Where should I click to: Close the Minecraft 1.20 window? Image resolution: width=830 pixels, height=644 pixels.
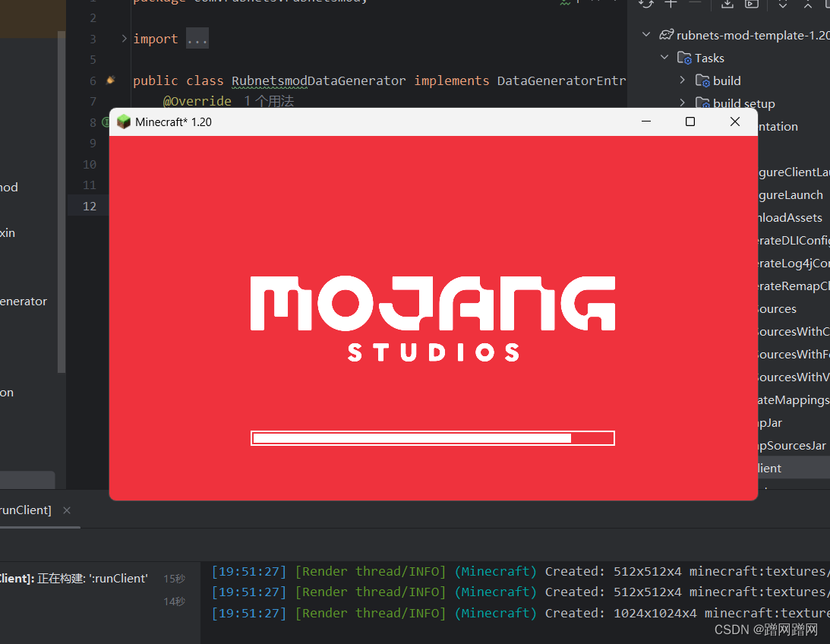735,122
